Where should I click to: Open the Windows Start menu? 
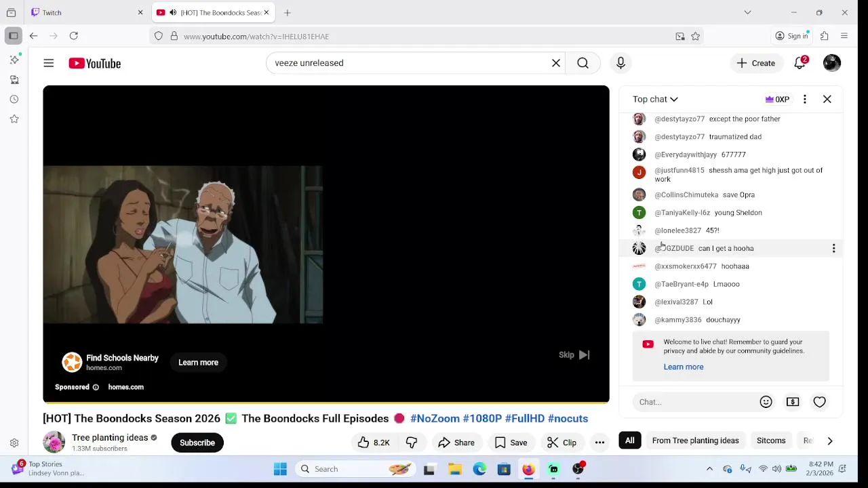[x=280, y=469]
